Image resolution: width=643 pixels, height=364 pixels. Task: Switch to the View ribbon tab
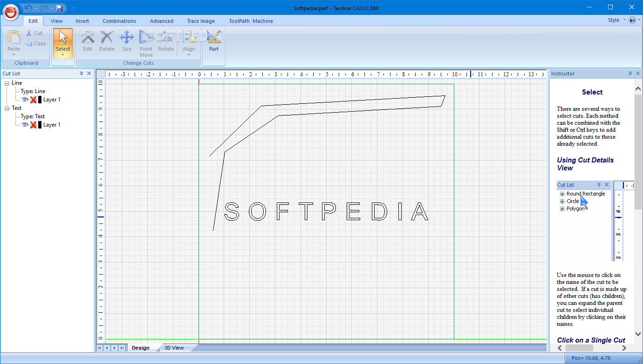56,21
